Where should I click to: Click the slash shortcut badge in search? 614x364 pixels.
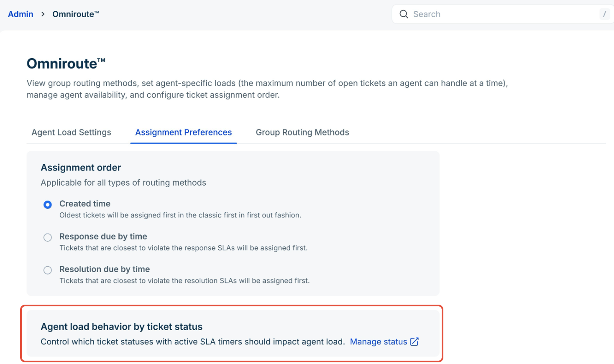(604, 14)
